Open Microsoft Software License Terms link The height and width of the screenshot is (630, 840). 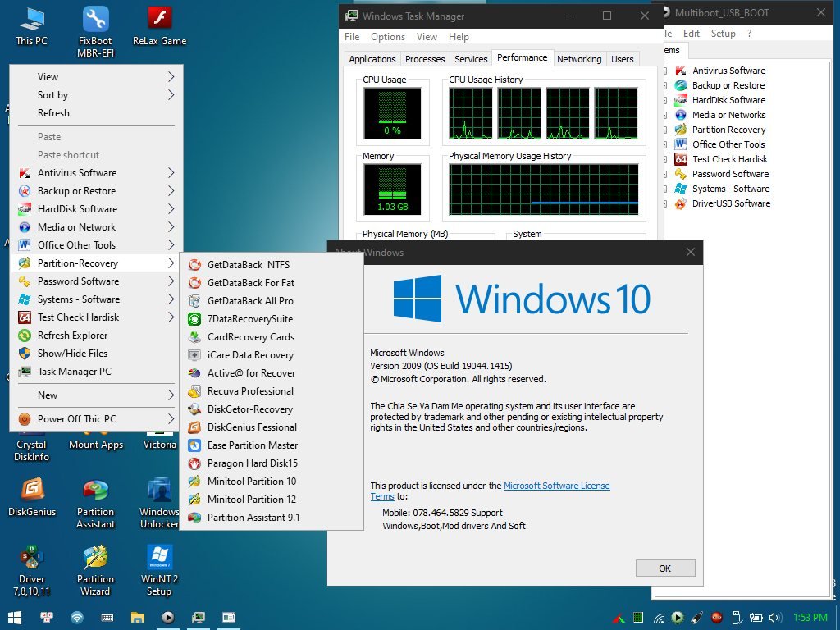point(557,486)
